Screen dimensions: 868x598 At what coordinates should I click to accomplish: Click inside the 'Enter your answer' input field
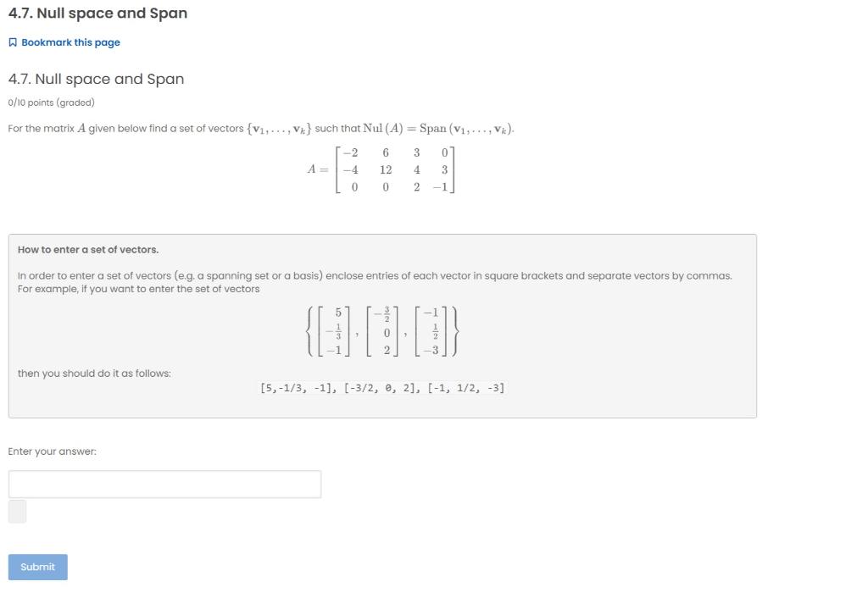tap(164, 484)
